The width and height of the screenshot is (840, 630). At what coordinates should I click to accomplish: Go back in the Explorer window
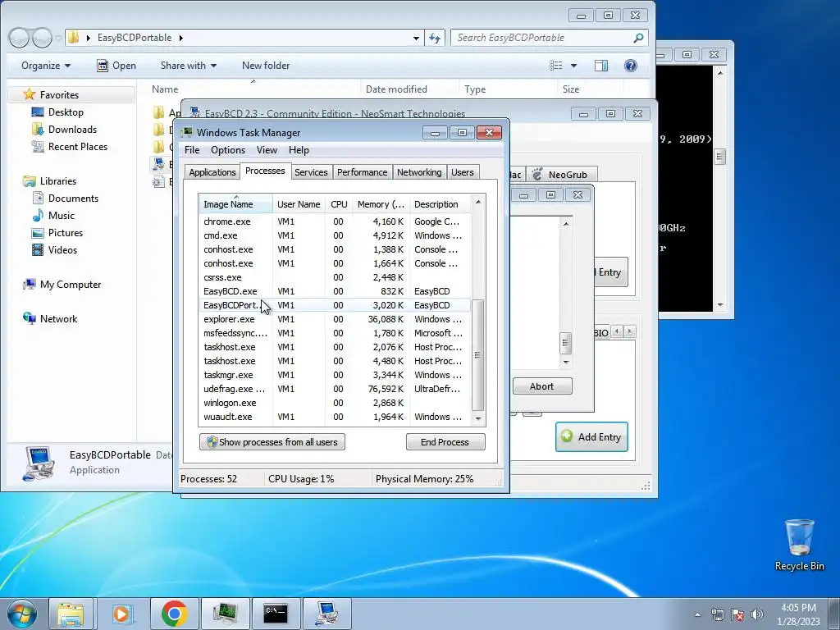pos(19,38)
